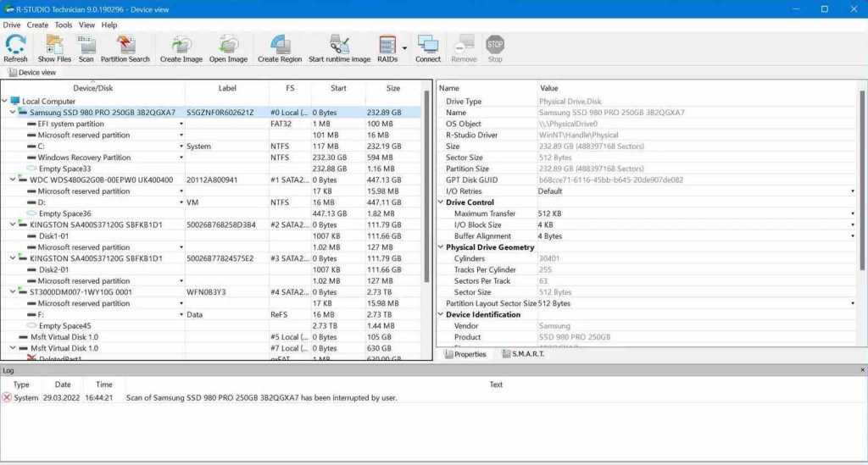Screen dimensions: 868x465
Task: Sort by the Size column header
Action: [x=393, y=88]
